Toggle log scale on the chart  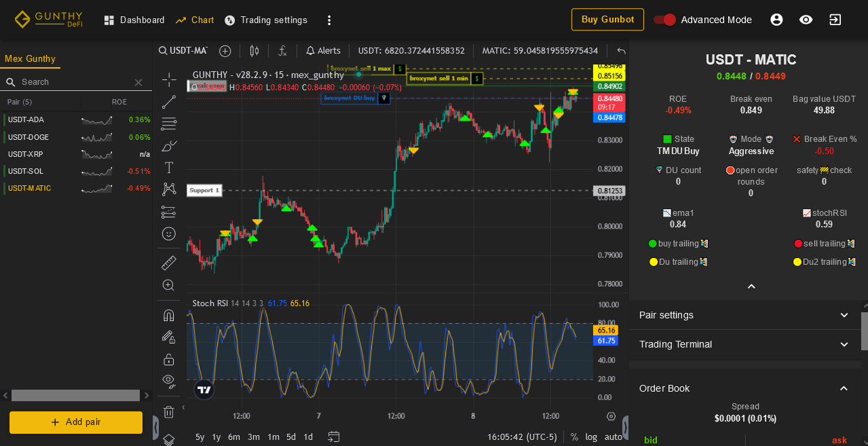592,436
